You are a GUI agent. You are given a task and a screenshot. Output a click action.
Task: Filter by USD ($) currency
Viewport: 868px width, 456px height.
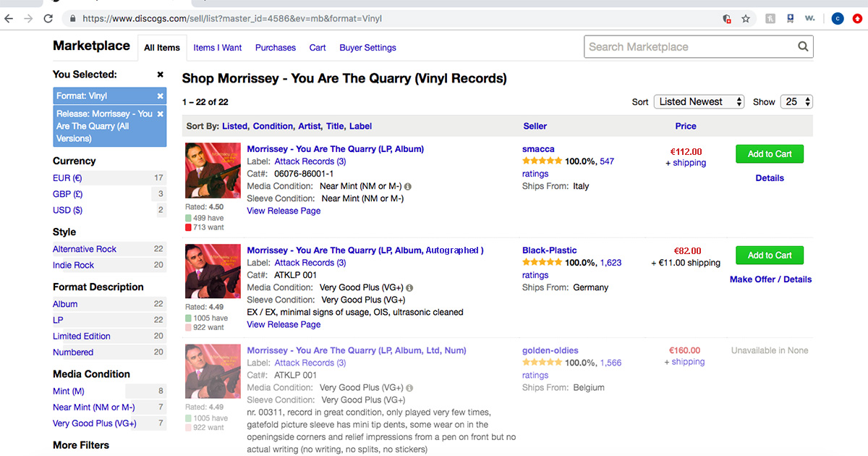click(x=67, y=210)
